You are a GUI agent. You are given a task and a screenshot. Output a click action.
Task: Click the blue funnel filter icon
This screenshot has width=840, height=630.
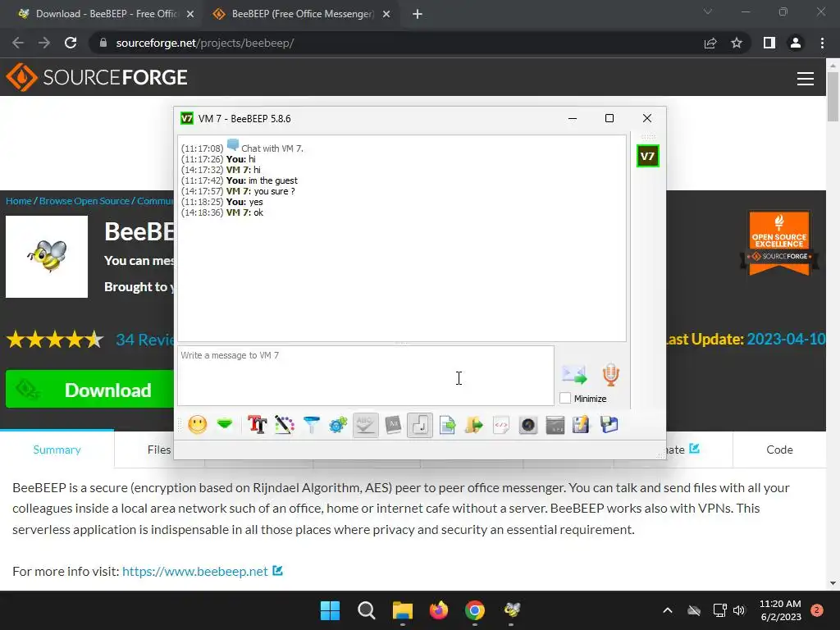pos(311,426)
